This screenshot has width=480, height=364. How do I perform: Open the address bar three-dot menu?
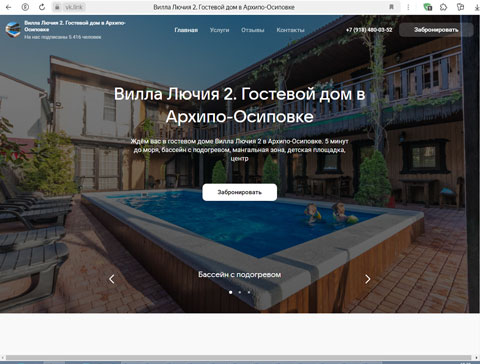click(408, 7)
